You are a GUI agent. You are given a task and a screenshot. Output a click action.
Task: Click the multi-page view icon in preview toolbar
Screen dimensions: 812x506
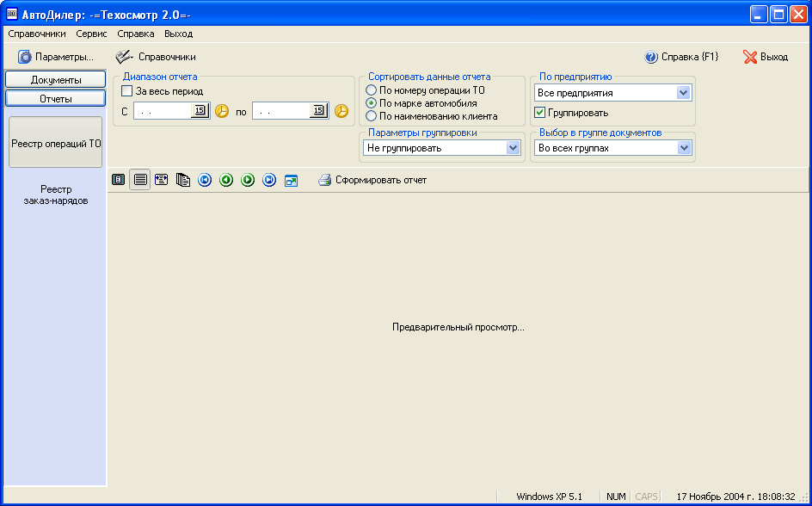tap(183, 180)
